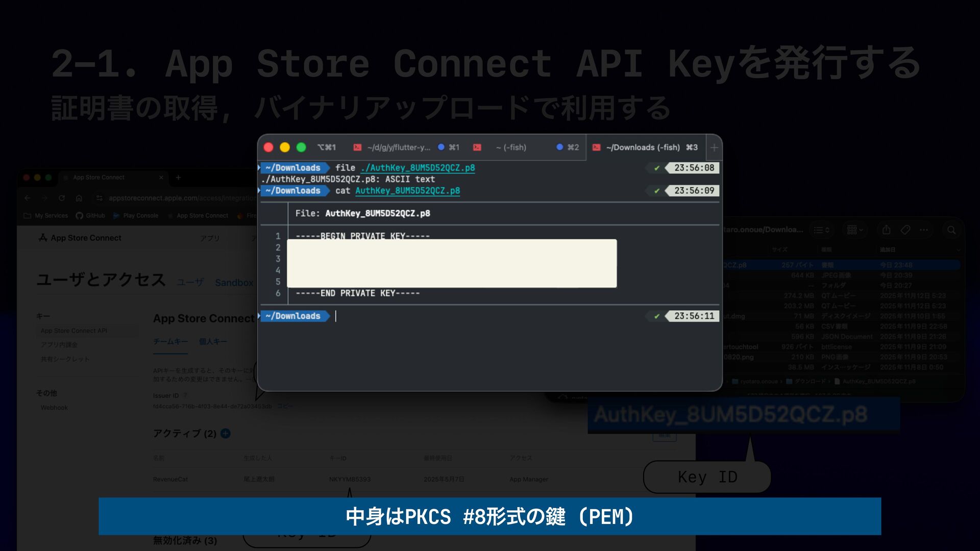Click the AuthKey_8UM5D52QCZ.p8 path in cat command
This screenshot has height=551, width=980.
[407, 191]
